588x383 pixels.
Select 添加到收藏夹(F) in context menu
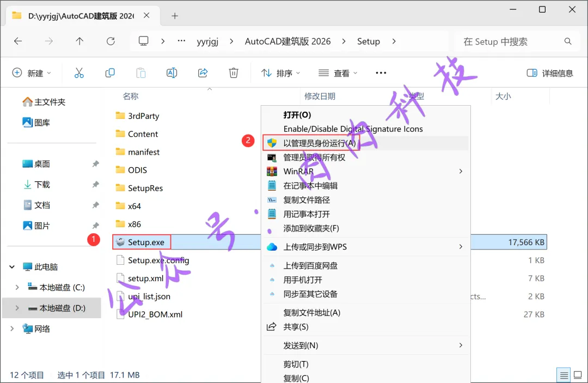pyautogui.click(x=366, y=228)
